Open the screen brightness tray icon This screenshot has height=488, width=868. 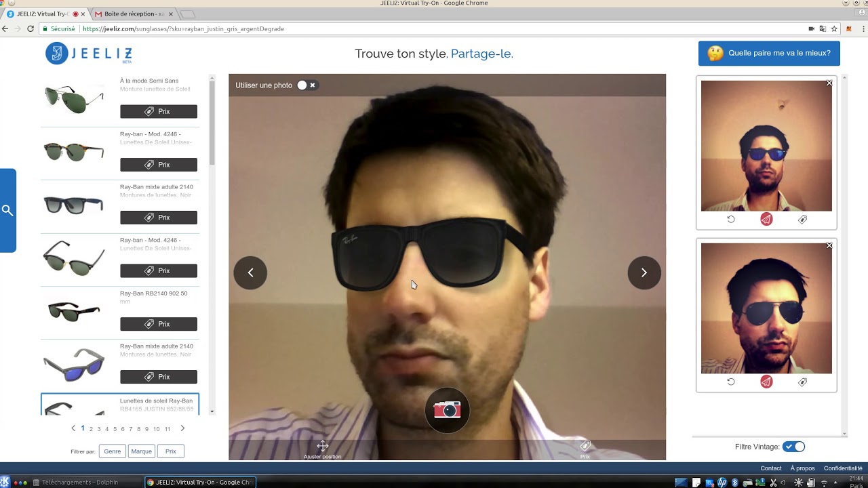point(798,483)
